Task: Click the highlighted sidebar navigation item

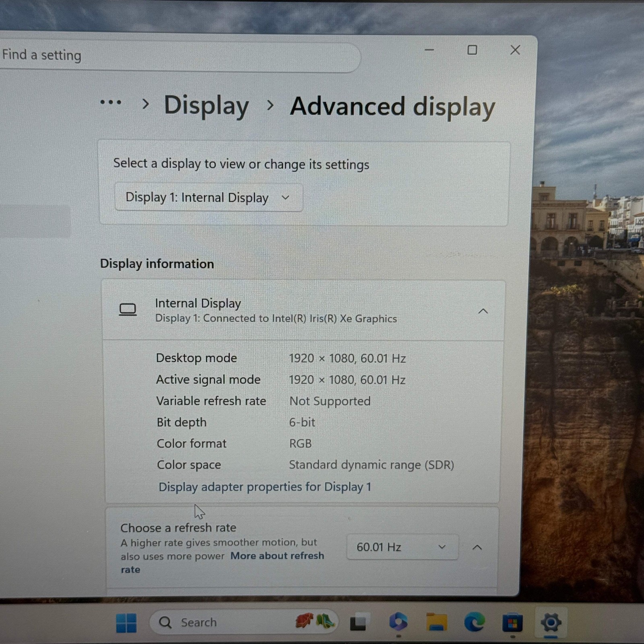Action: (35, 221)
